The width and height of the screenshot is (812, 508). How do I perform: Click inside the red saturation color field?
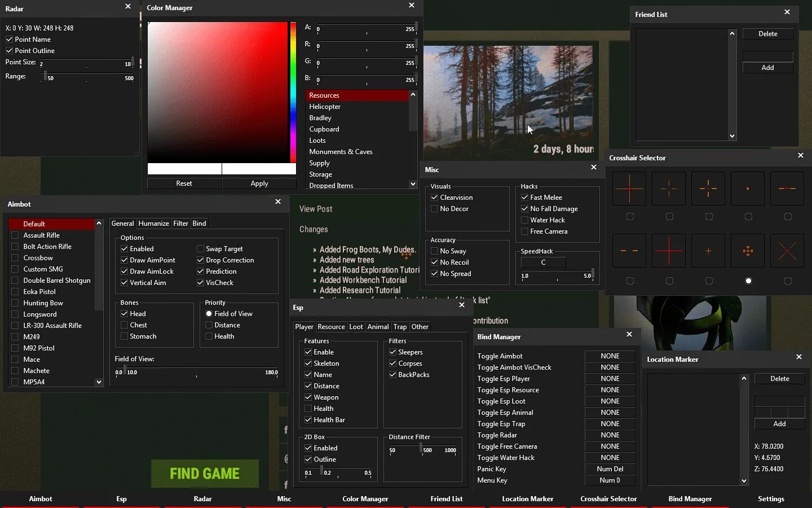point(218,93)
